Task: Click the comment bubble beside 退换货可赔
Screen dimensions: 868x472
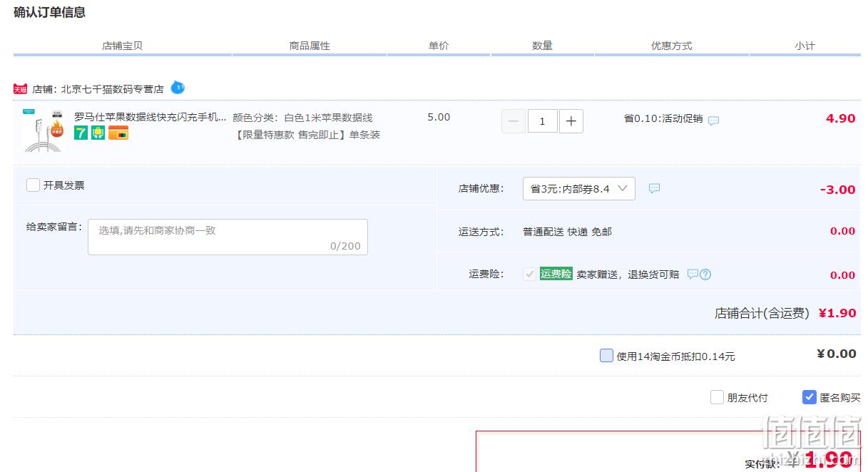Action: pyautogui.click(x=693, y=274)
